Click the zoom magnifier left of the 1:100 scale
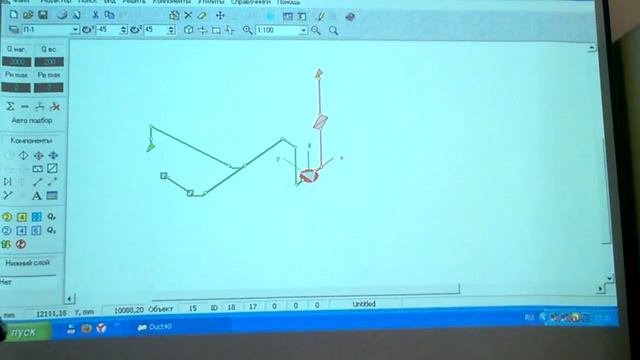The height and width of the screenshot is (360, 640). [247, 30]
